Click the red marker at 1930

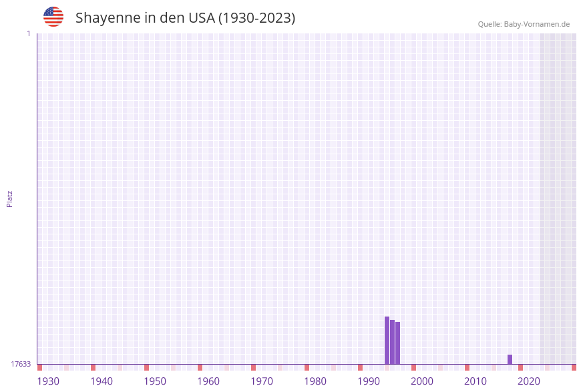pyautogui.click(x=41, y=367)
